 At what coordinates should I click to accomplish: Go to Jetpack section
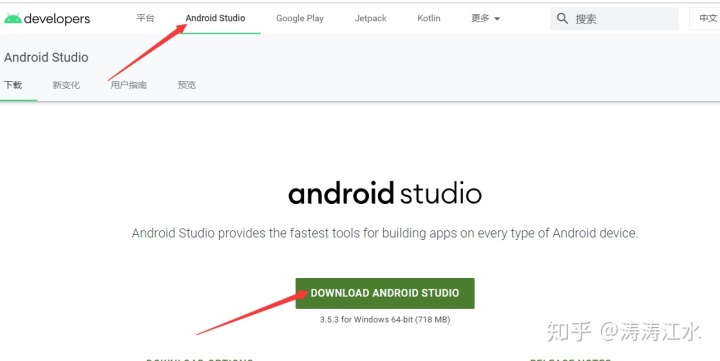point(371,18)
